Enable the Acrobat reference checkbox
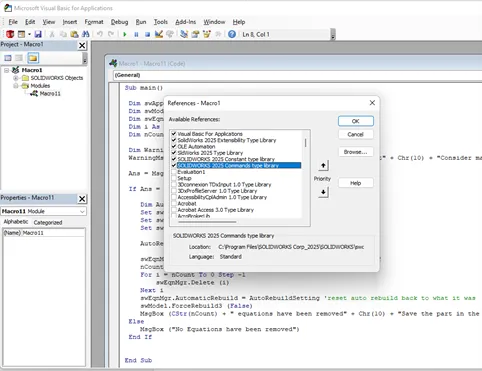Screen dimensions: 482x371 (174, 204)
